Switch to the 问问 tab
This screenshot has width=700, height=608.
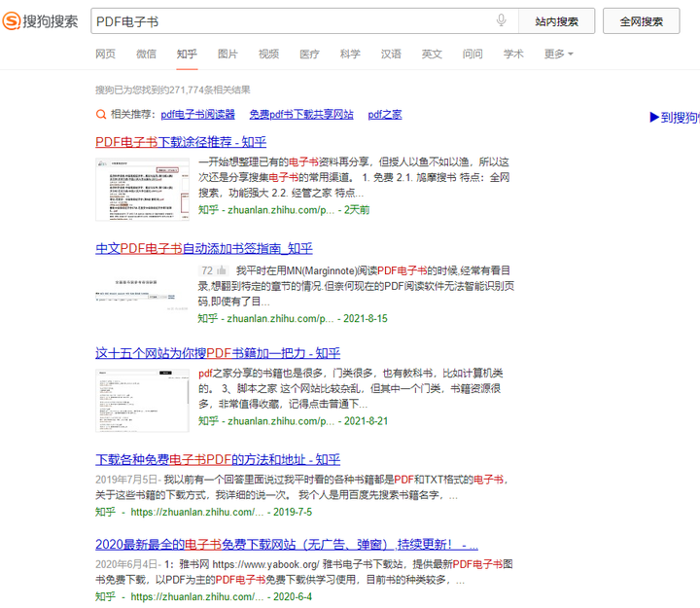tap(472, 54)
